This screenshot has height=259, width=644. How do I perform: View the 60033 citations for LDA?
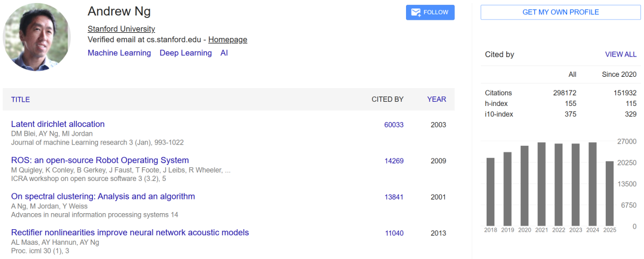pos(394,125)
